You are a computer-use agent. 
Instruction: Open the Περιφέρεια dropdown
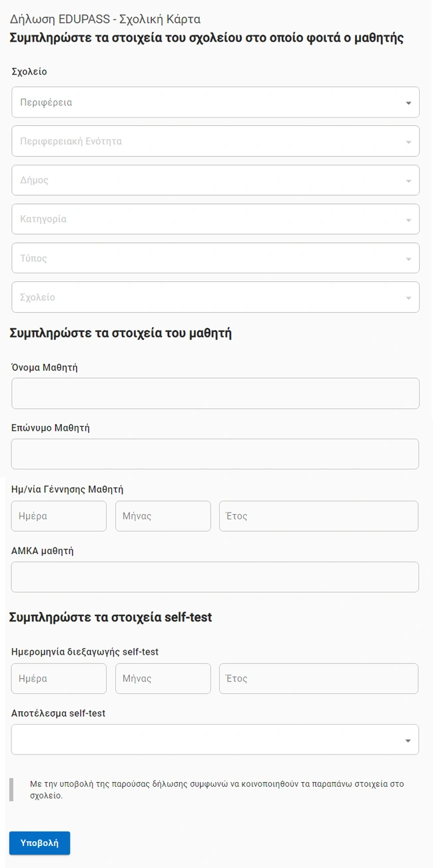[x=215, y=103]
